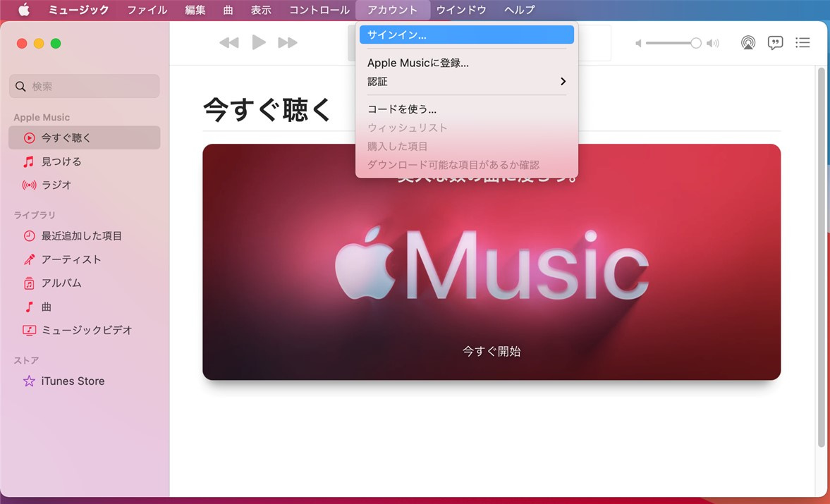Click the 今すぐ開始 link on banner
This screenshot has width=830, height=504.
(x=491, y=351)
